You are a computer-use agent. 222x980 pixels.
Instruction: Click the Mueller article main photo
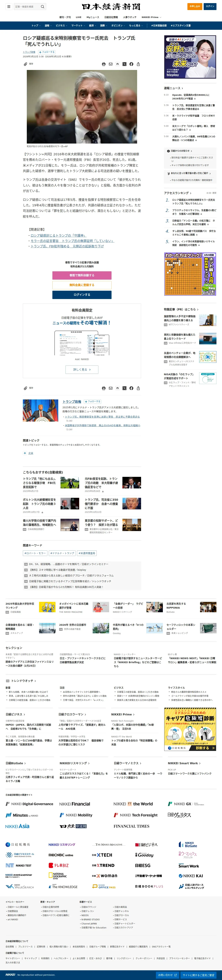pos(82,106)
